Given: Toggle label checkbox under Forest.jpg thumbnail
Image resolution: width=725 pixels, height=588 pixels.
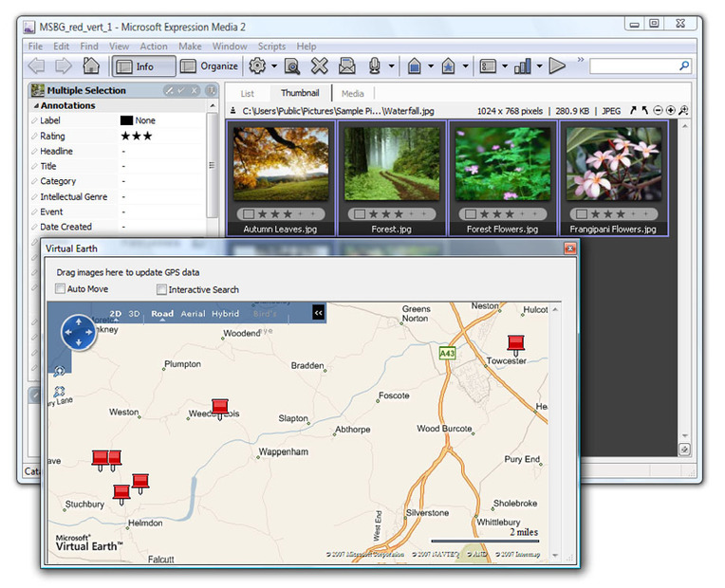Looking at the screenshot, I should click(360, 214).
